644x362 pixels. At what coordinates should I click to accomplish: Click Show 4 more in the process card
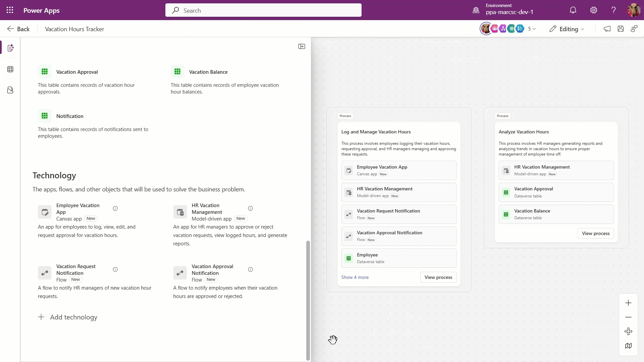coord(355,277)
